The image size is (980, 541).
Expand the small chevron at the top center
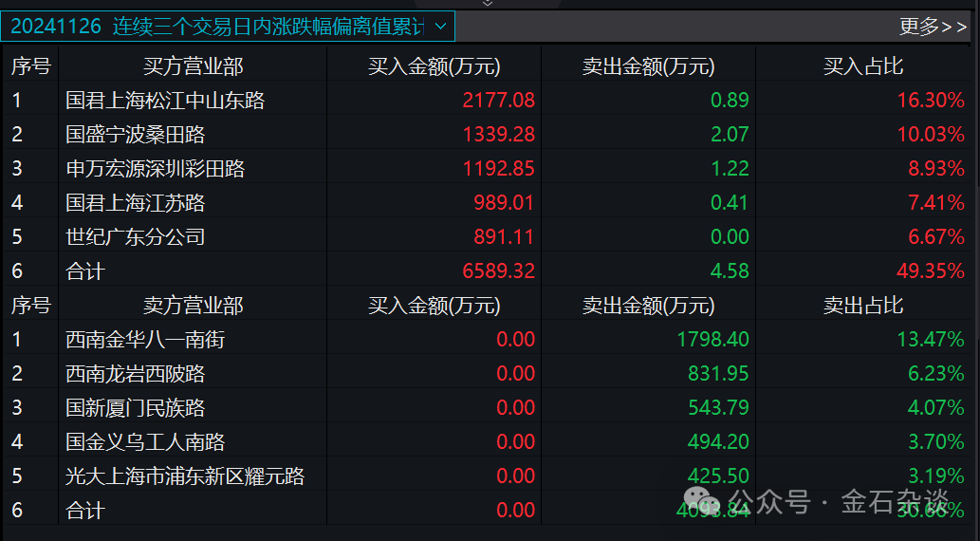click(x=488, y=3)
